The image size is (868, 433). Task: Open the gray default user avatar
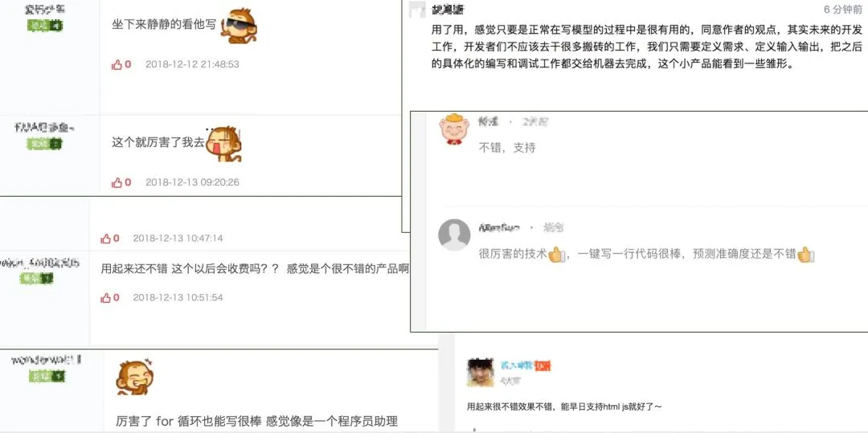[454, 235]
